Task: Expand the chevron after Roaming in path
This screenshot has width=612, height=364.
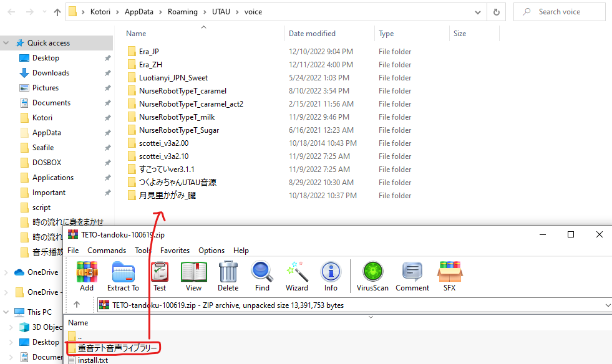Action: click(x=205, y=12)
